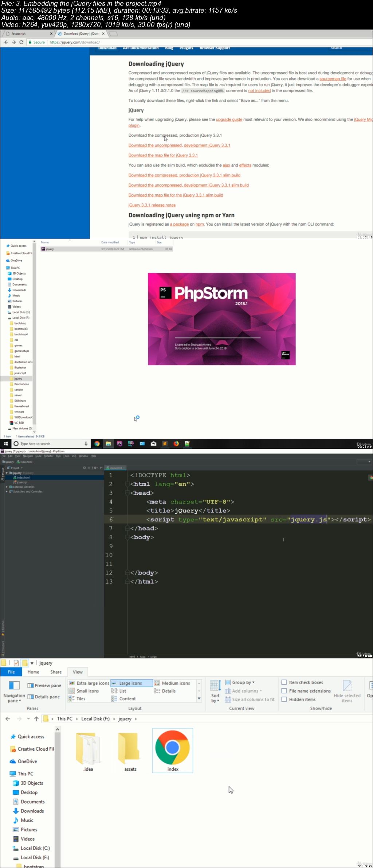The width and height of the screenshot is (373, 868).
Task: Enable Item check boxes
Action: (x=284, y=682)
